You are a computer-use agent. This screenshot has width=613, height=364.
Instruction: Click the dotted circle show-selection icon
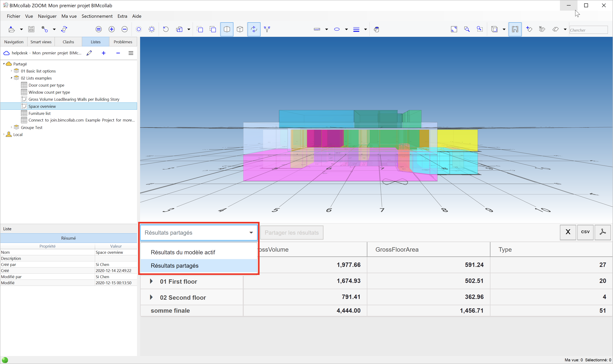[139, 29]
